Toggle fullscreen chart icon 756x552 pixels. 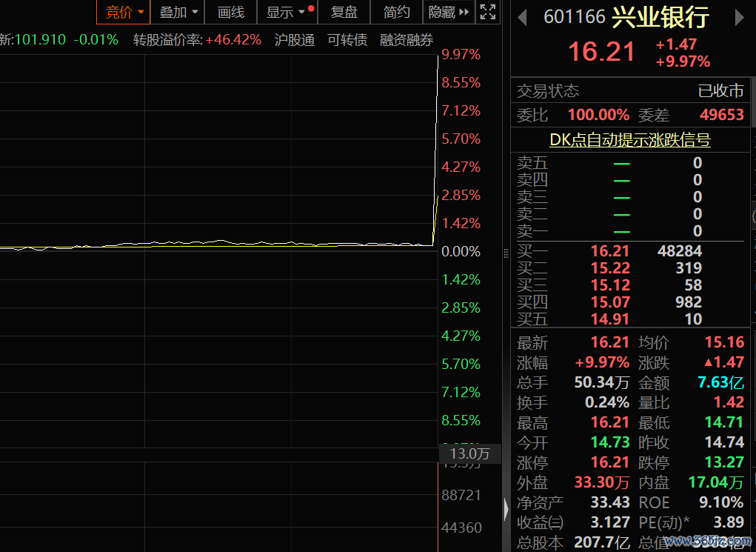488,12
